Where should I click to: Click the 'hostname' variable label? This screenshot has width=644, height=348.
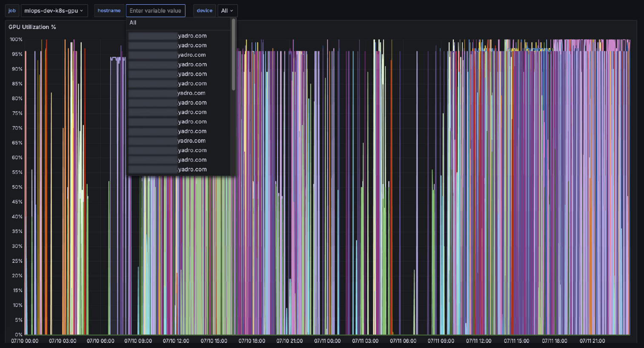109,11
